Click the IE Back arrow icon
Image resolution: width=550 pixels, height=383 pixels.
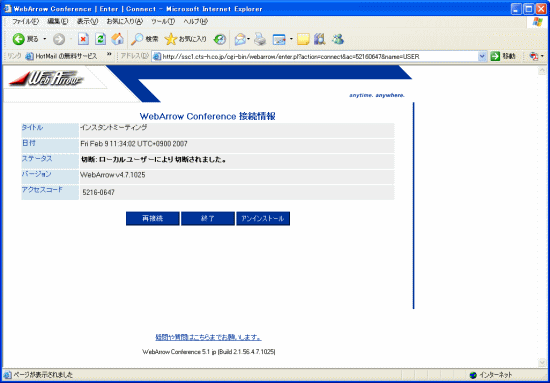(x=19, y=39)
